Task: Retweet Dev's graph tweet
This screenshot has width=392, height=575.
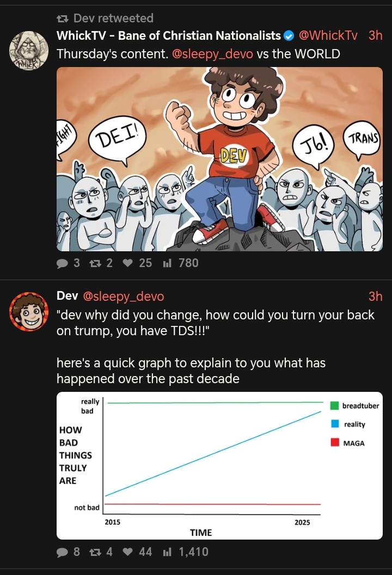Action: click(x=95, y=552)
